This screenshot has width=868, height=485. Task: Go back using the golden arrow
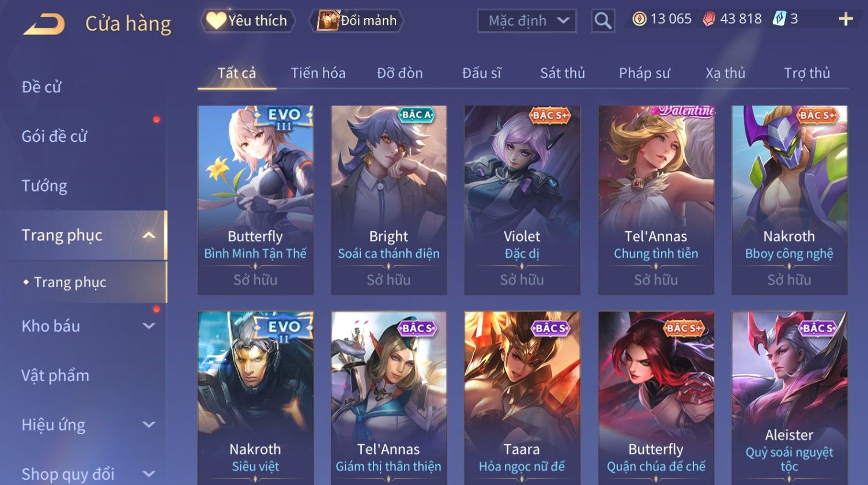[x=44, y=24]
